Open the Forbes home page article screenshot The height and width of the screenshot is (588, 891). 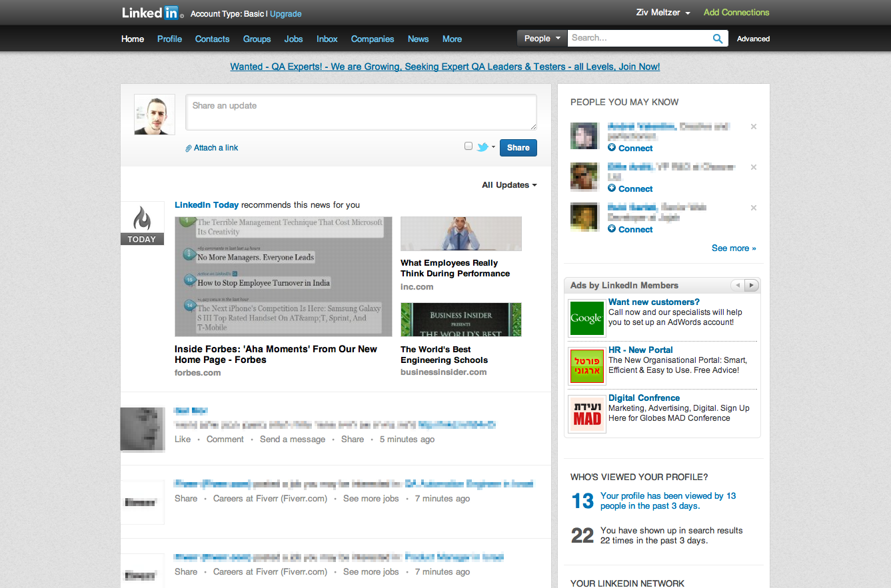click(x=283, y=276)
